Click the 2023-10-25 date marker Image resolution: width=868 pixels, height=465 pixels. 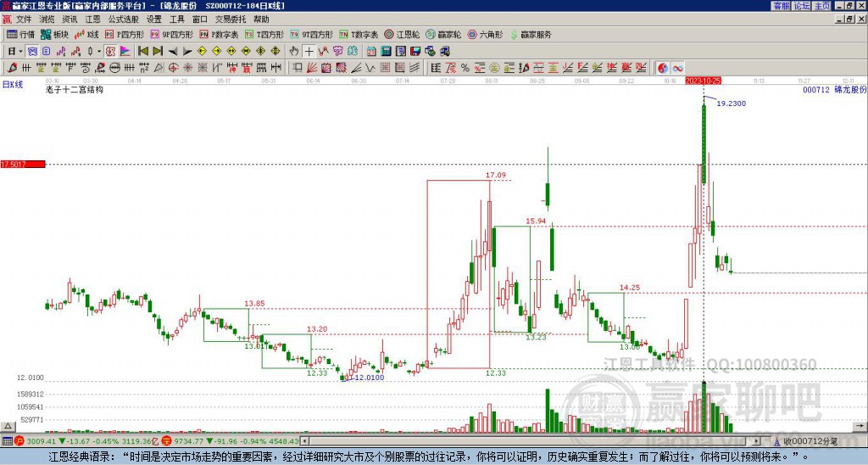click(703, 81)
